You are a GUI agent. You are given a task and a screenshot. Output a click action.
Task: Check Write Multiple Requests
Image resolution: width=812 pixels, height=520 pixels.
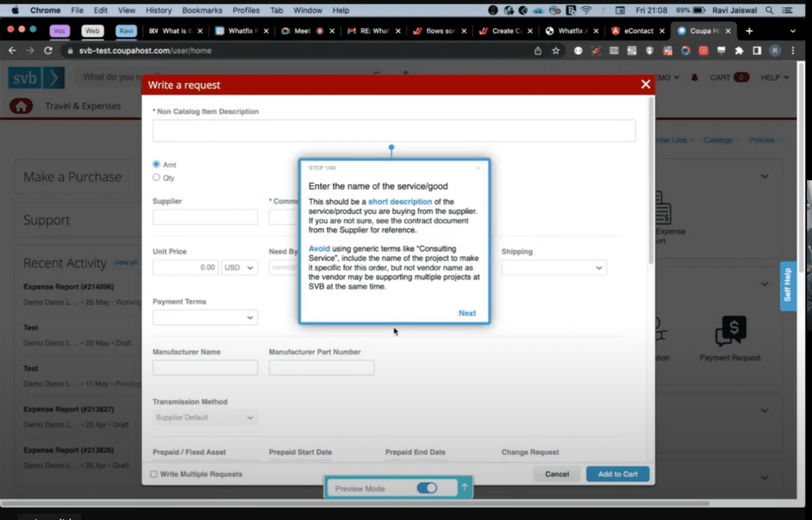coord(154,474)
